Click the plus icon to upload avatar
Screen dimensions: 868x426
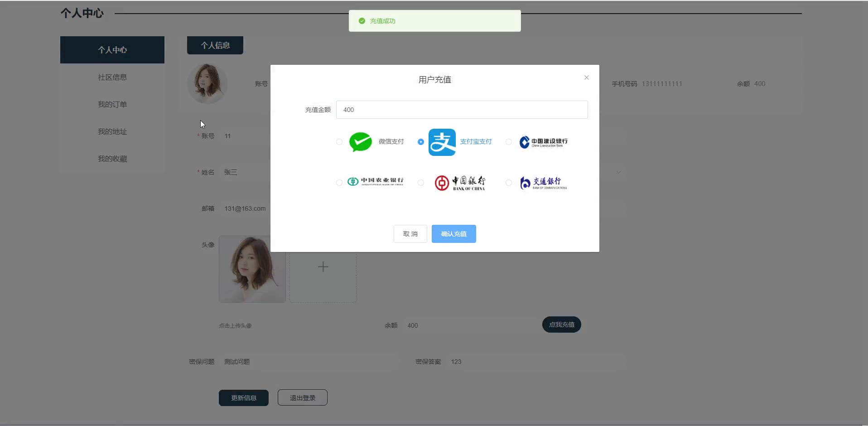(323, 267)
